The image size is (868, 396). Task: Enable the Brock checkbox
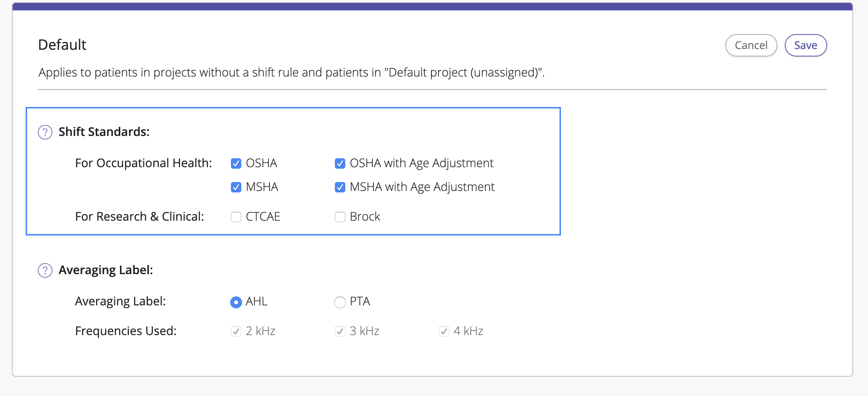(x=340, y=217)
